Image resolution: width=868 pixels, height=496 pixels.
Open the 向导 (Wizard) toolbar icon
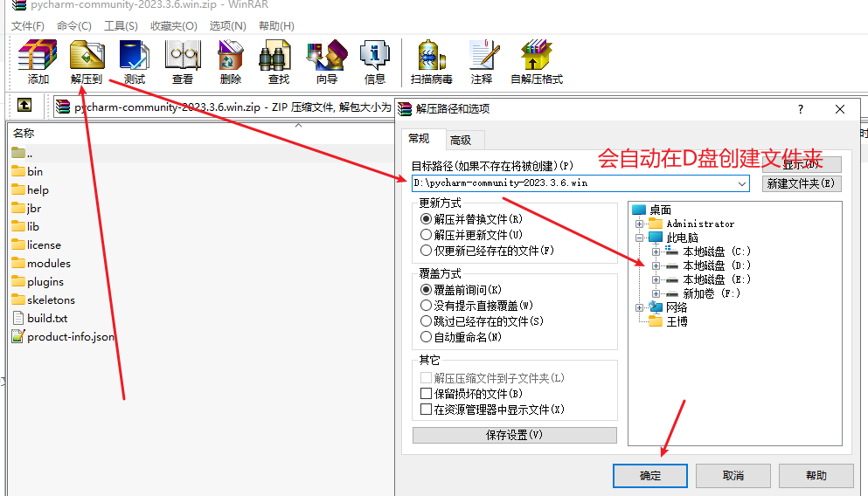pyautogui.click(x=327, y=55)
